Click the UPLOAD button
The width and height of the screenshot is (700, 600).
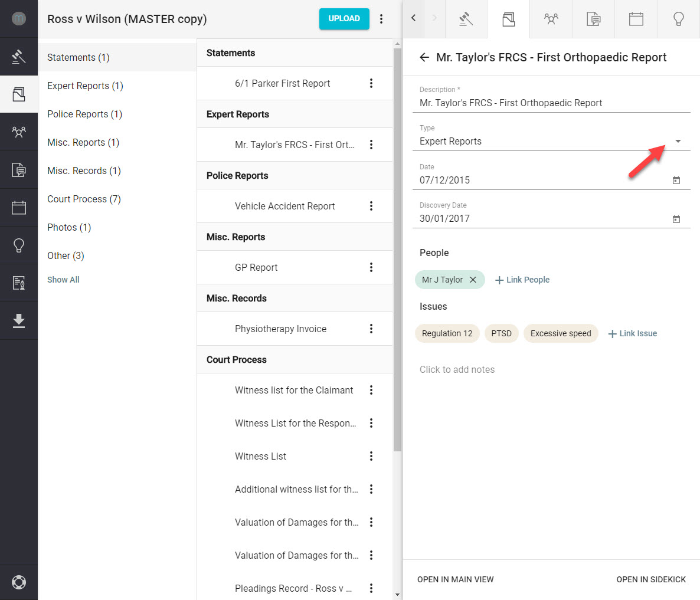344,19
